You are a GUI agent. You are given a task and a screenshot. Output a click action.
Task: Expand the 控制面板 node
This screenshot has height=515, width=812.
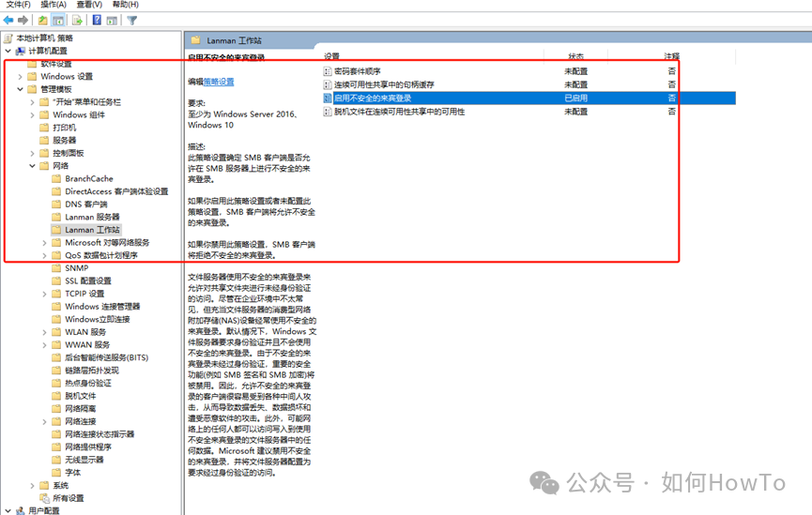click(32, 153)
